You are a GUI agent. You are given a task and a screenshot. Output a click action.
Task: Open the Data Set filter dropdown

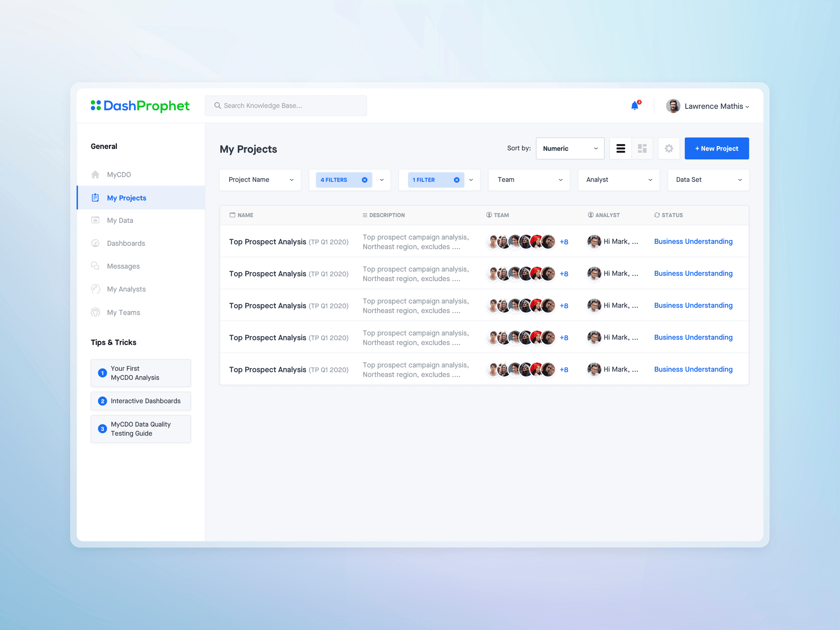coord(708,180)
